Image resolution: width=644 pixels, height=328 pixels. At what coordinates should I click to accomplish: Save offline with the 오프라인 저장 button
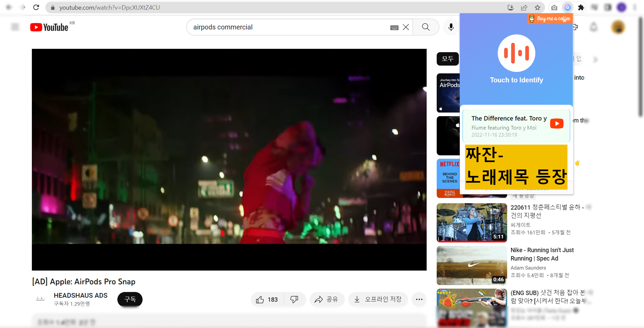click(x=378, y=300)
